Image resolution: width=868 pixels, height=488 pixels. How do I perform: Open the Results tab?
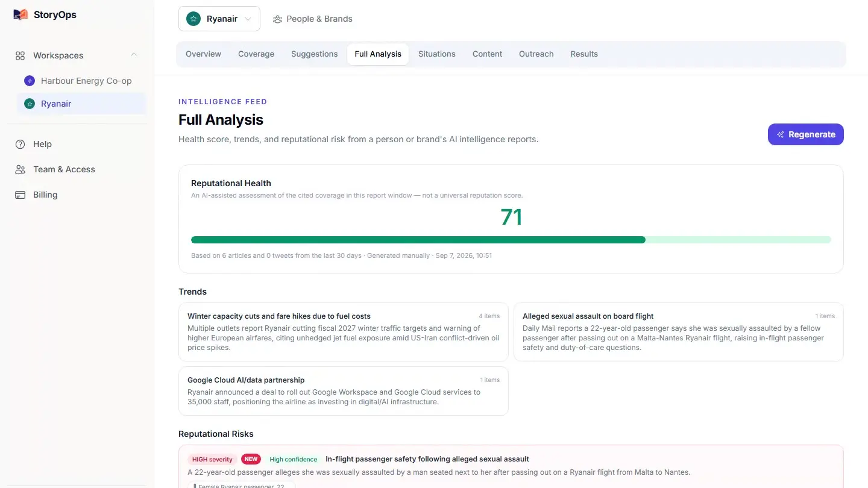pyautogui.click(x=584, y=54)
